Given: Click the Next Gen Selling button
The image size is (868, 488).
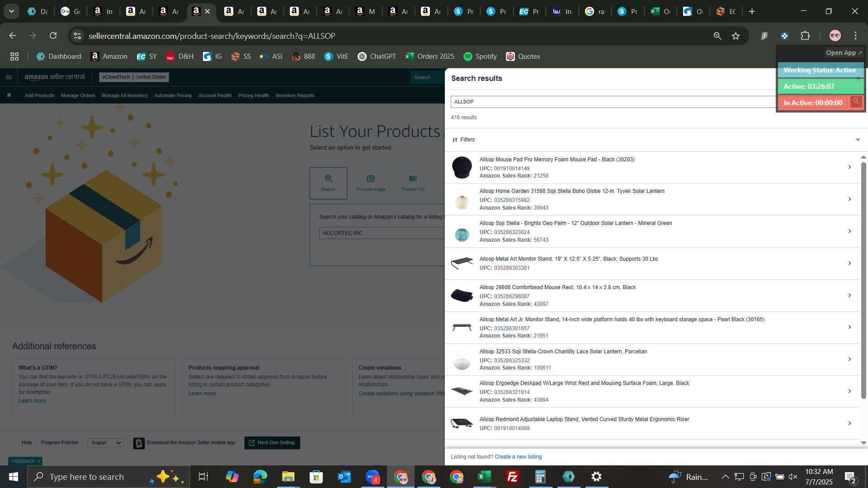Looking at the screenshot, I should pos(272,443).
